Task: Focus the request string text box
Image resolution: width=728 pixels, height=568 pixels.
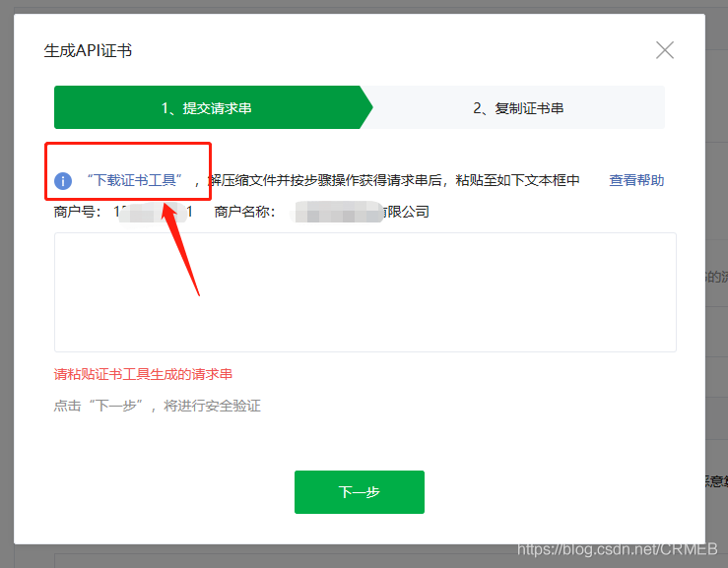Action: 364,292
